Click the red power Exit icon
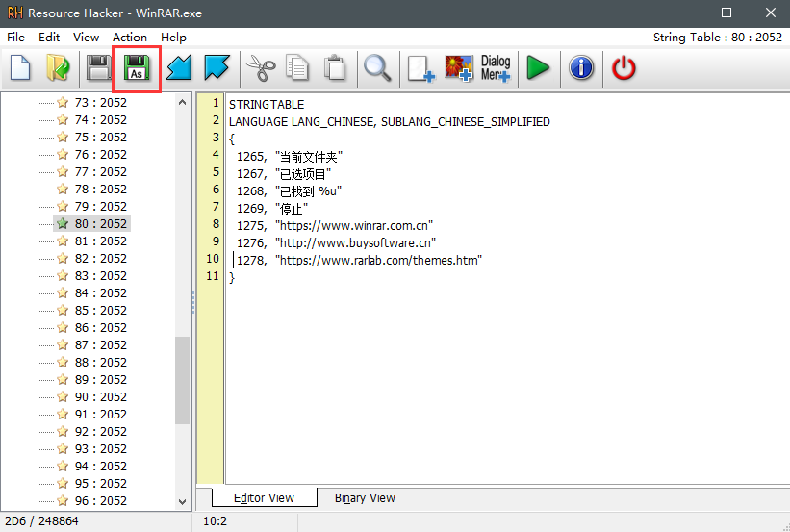790x532 pixels. coord(624,68)
